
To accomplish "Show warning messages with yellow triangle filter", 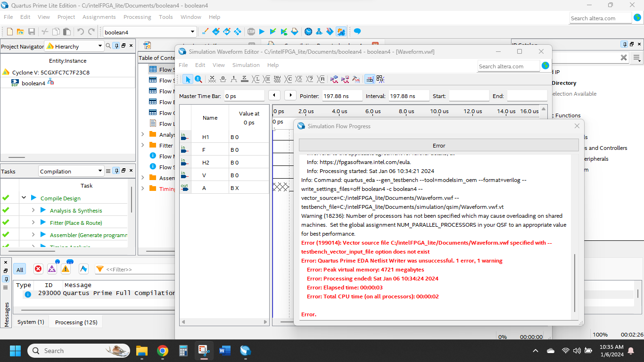I will tap(66, 269).
